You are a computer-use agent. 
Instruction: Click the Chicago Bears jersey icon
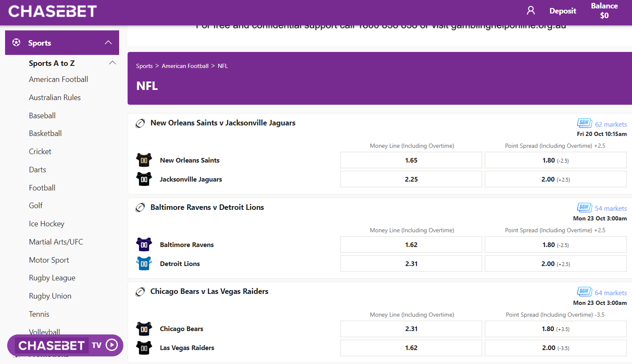(144, 329)
